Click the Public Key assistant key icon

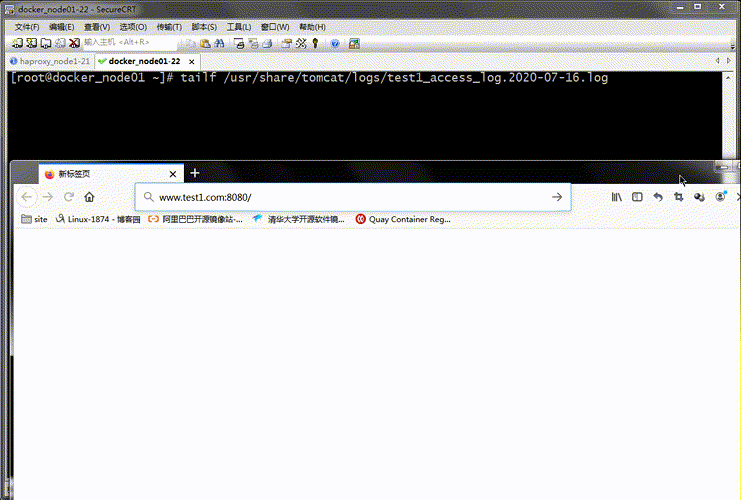point(315,43)
